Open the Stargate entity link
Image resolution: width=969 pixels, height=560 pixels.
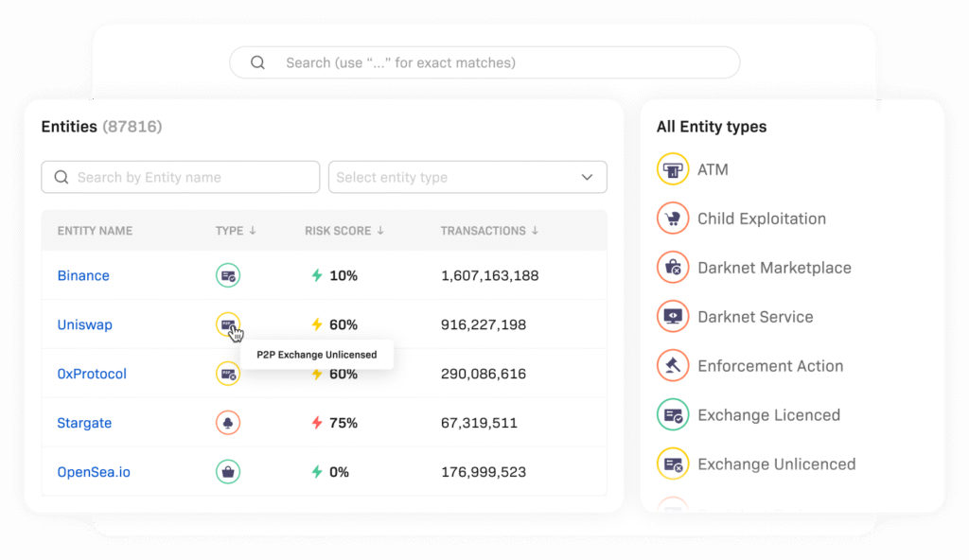(84, 423)
